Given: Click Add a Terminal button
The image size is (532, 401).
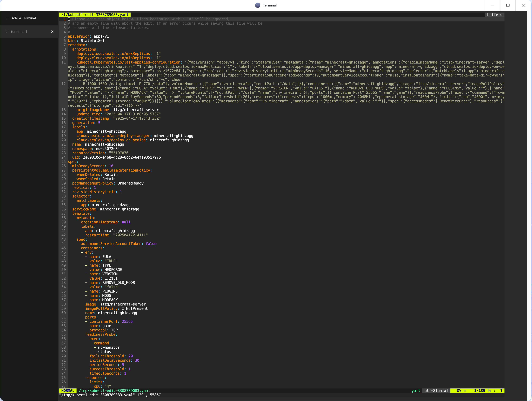Looking at the screenshot, I should (24, 18).
